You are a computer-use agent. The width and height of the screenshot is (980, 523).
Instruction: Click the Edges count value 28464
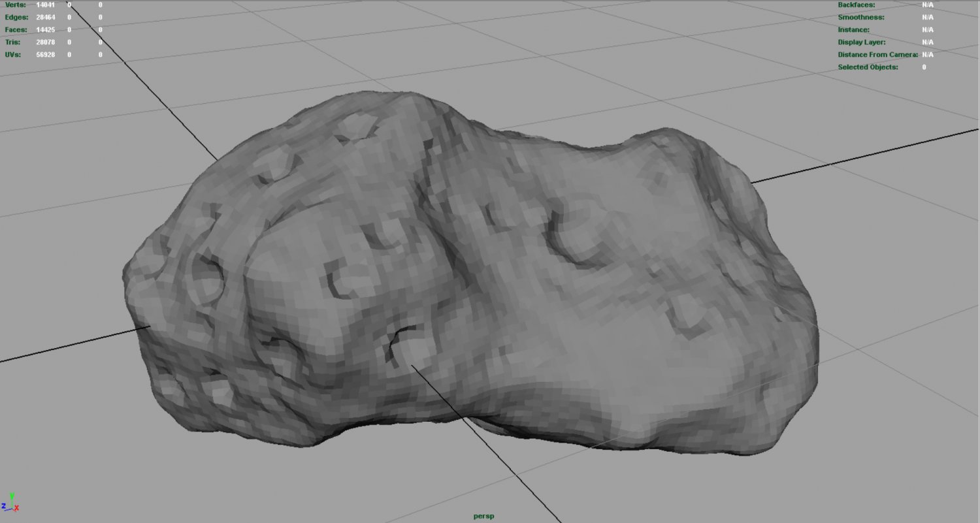[x=46, y=17]
